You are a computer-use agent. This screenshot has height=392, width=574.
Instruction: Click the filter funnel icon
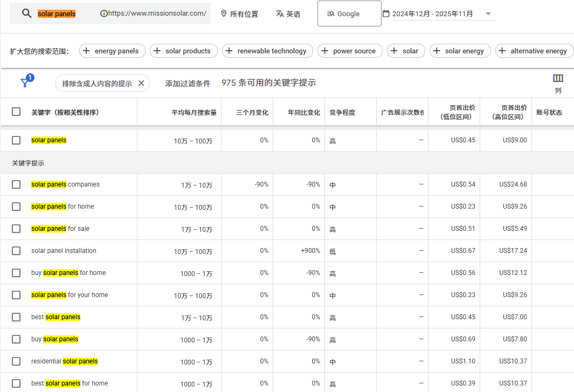[x=25, y=82]
